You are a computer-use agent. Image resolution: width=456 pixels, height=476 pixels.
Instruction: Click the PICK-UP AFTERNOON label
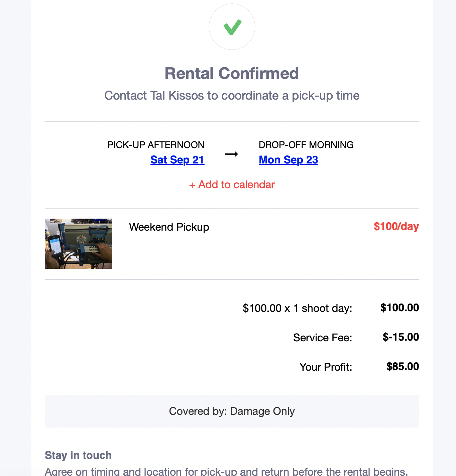coord(155,145)
